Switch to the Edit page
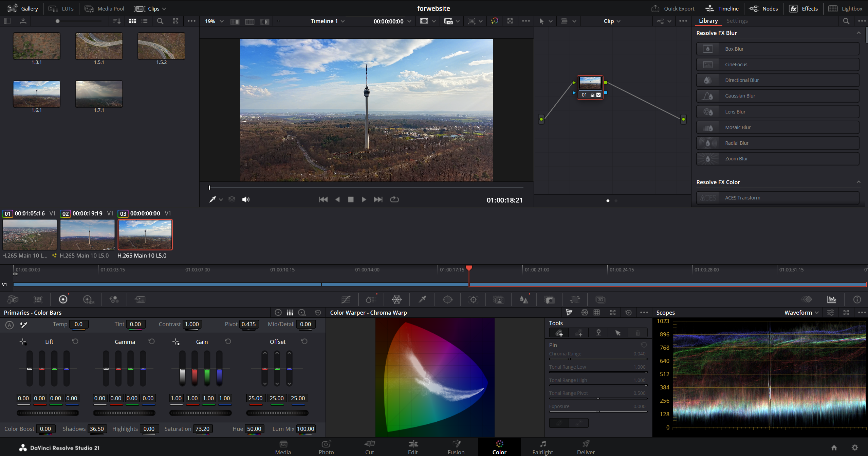This screenshot has width=868, height=456. [x=413, y=447]
